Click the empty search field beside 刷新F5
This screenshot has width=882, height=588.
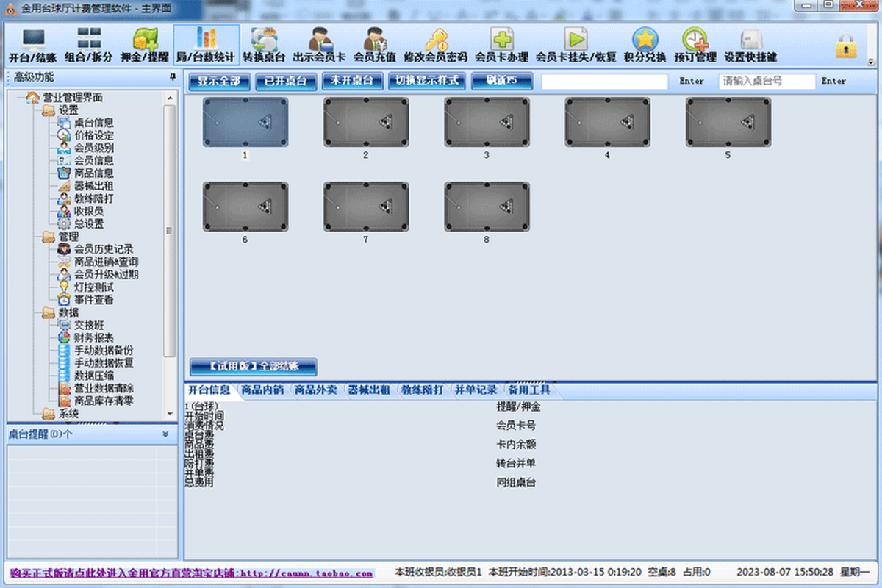point(605,82)
